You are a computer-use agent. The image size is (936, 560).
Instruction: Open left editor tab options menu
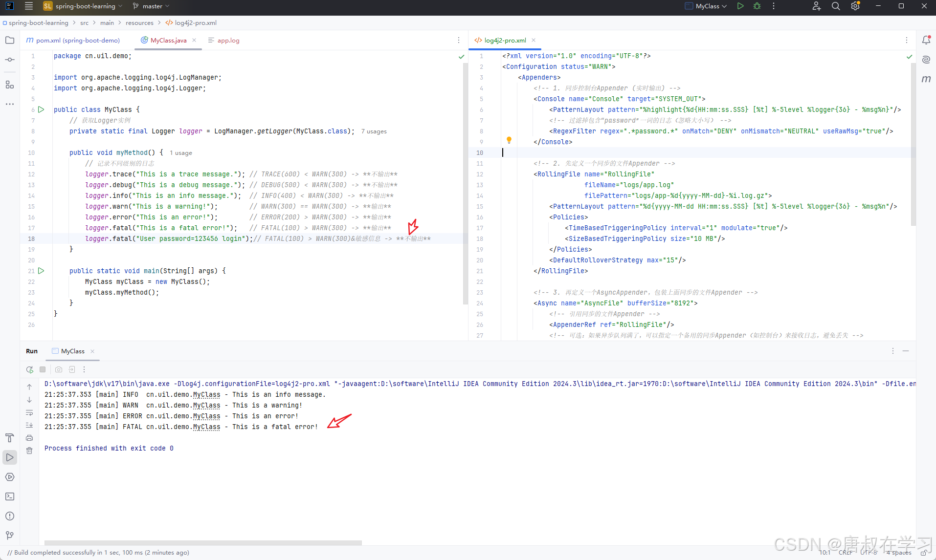tap(459, 41)
